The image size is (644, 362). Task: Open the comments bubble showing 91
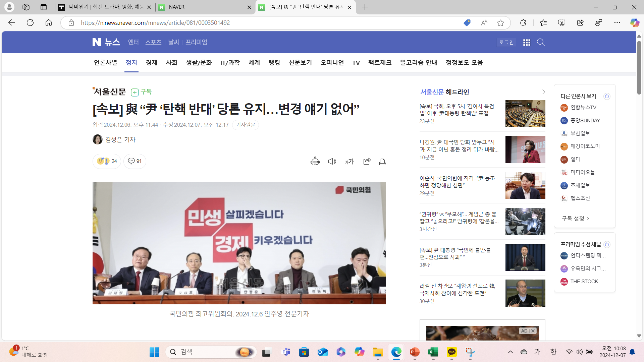coord(135,161)
